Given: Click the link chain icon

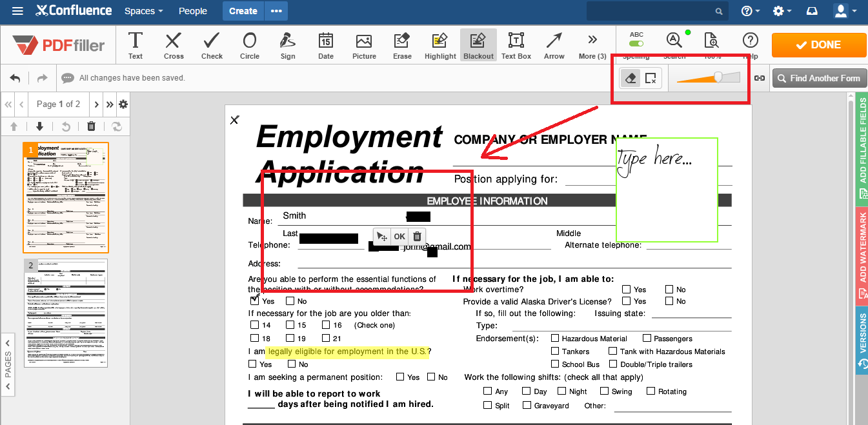Looking at the screenshot, I should coord(760,78).
